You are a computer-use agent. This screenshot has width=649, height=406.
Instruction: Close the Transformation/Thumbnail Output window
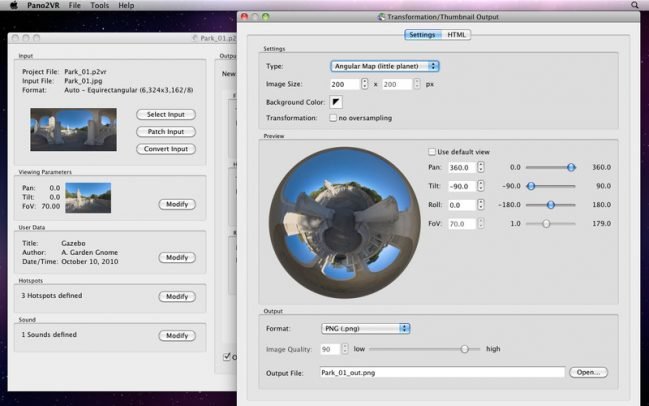point(244,17)
